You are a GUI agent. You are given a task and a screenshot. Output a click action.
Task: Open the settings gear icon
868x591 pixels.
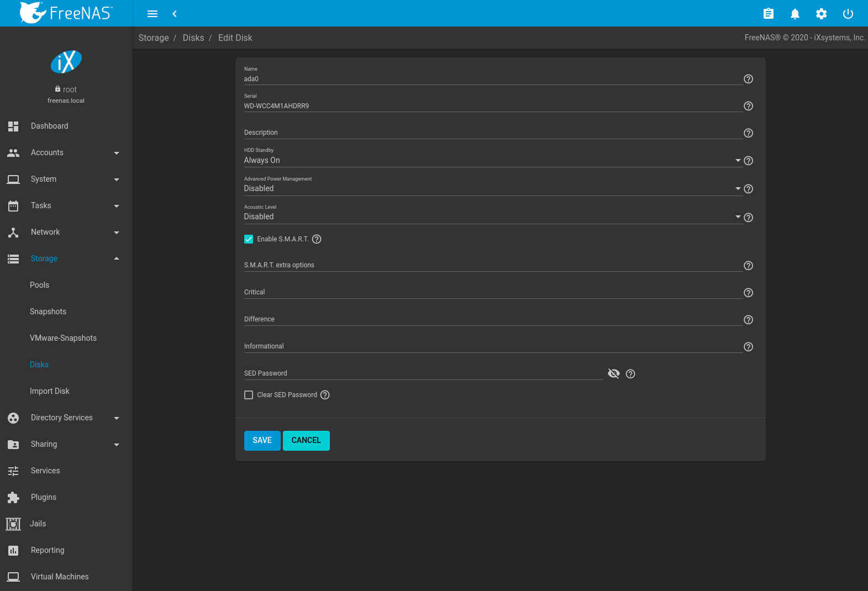point(821,14)
